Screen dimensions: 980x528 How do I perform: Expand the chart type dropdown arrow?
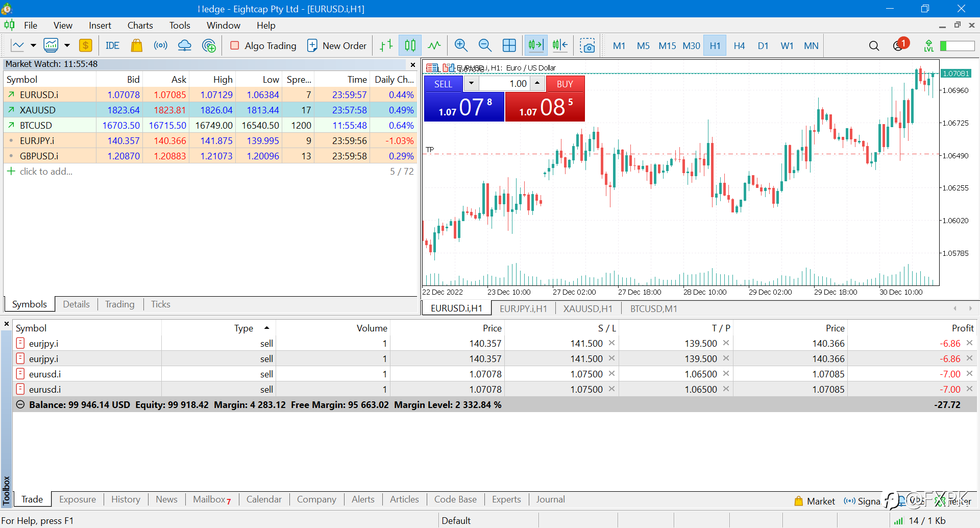[33, 45]
